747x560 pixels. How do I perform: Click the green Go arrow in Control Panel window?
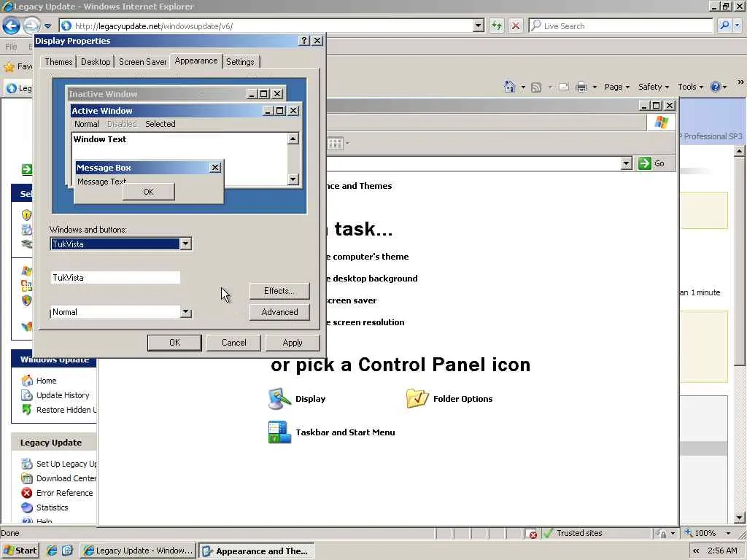(645, 163)
